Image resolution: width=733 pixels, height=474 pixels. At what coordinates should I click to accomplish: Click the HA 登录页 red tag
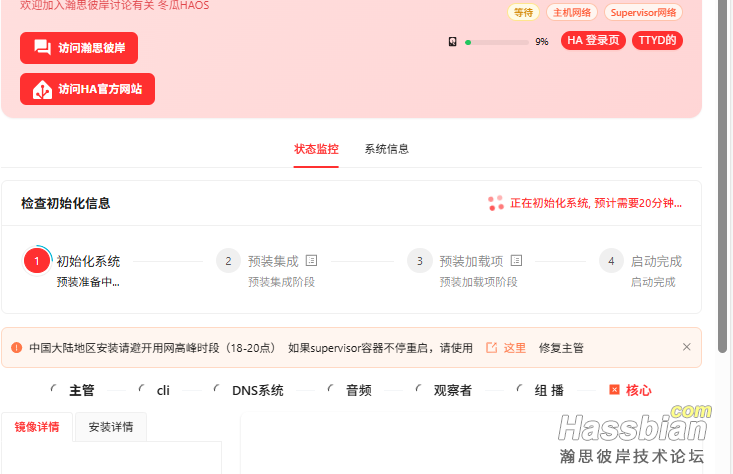click(593, 41)
